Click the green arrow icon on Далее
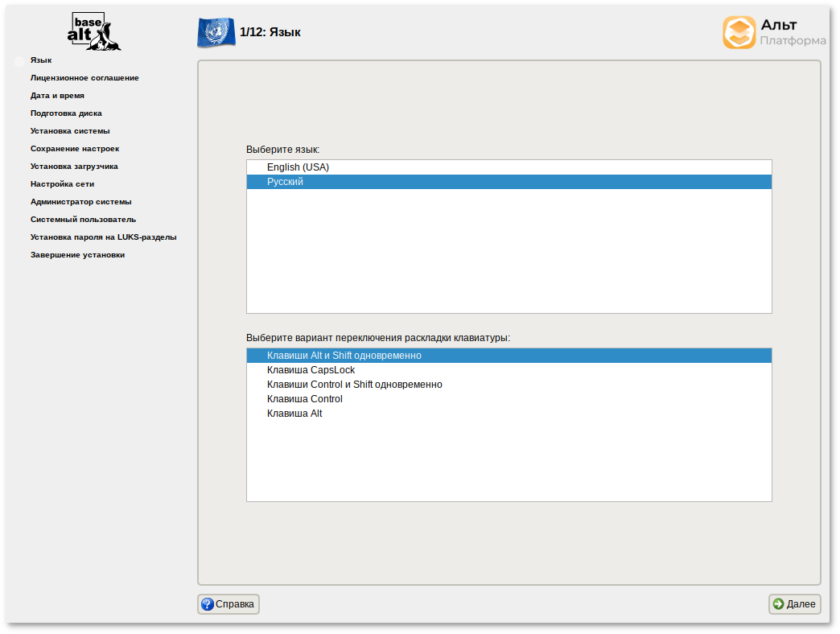 point(778,604)
